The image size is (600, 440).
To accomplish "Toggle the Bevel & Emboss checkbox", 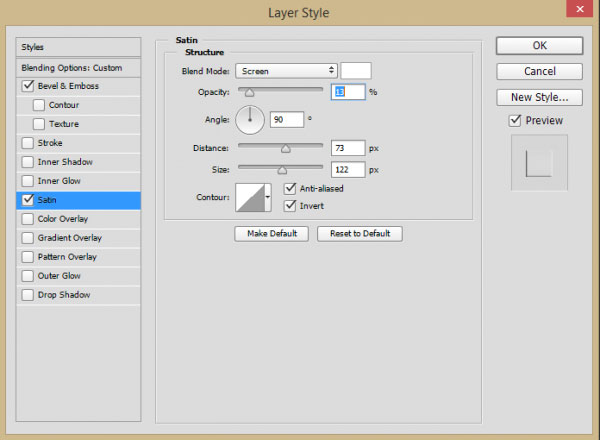I will coord(28,86).
